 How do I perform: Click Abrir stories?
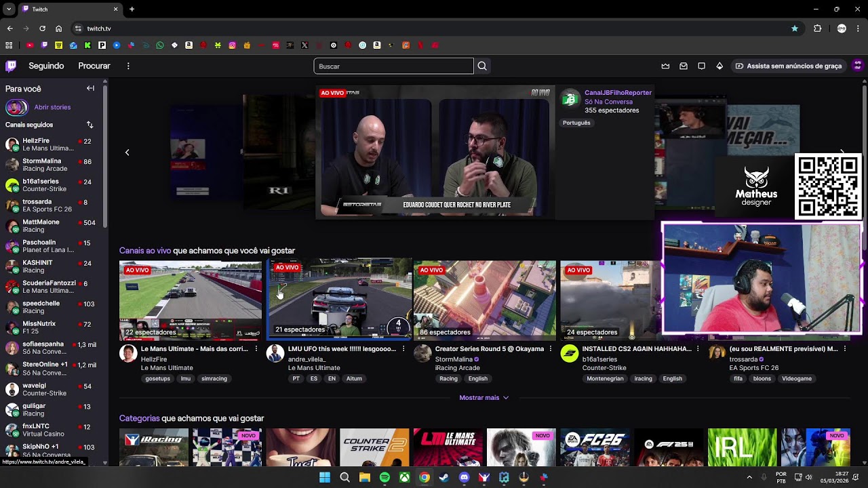coord(52,107)
